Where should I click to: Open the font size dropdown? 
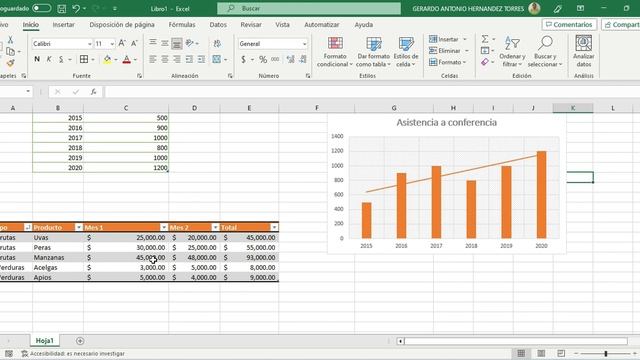(112, 44)
